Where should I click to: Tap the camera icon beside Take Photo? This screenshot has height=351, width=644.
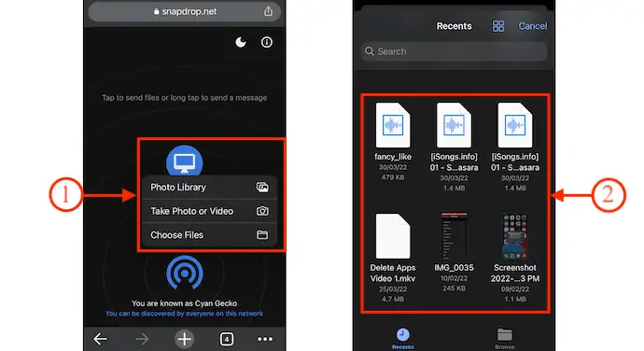tap(262, 211)
